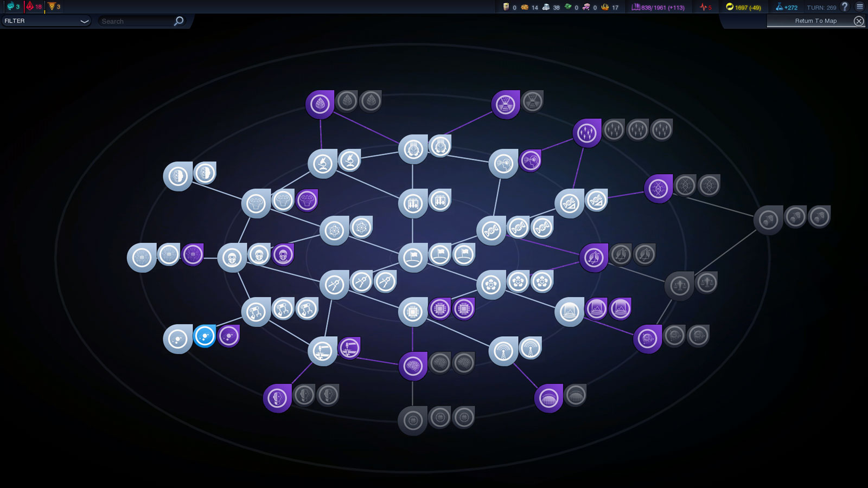The image size is (868, 488).
Task: Select the large test tubes tech node
Action: [413, 203]
